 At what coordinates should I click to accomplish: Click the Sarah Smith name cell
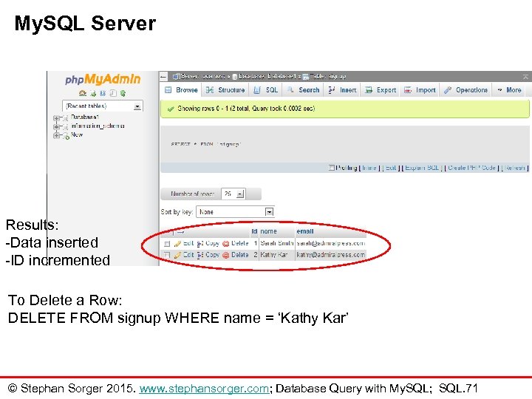[277, 244]
